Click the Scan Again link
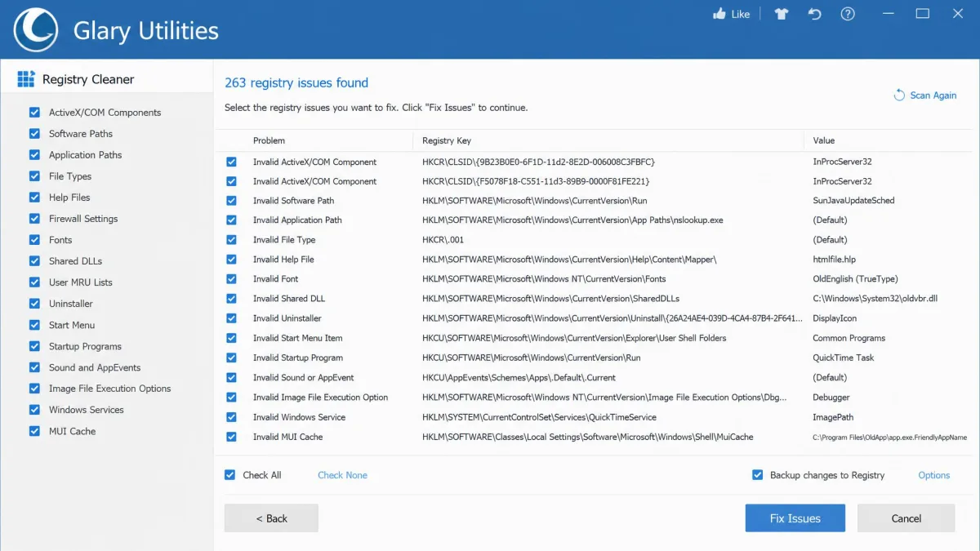Viewport: 980px width, 551px height. (933, 96)
